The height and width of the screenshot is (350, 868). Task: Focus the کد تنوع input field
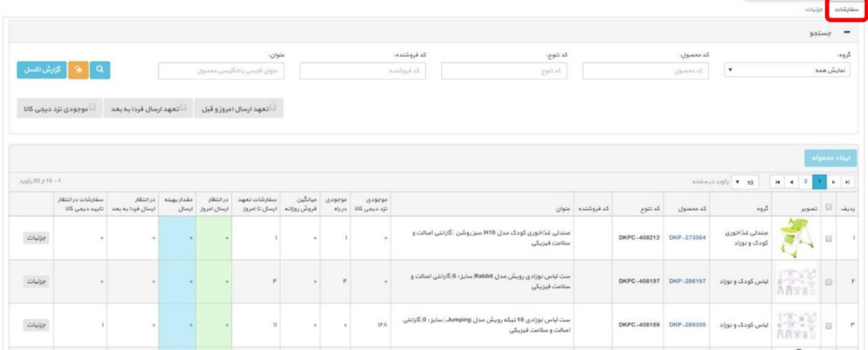pyautogui.click(x=504, y=71)
